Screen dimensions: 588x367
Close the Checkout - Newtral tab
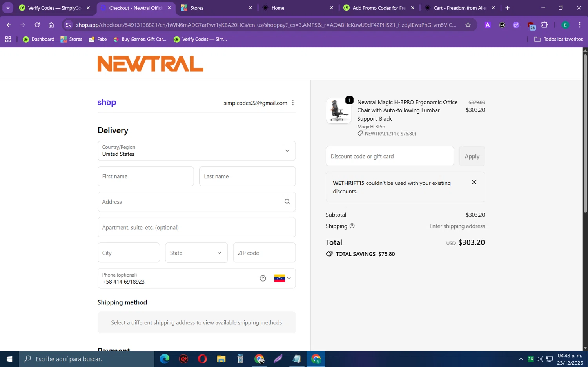click(x=169, y=8)
